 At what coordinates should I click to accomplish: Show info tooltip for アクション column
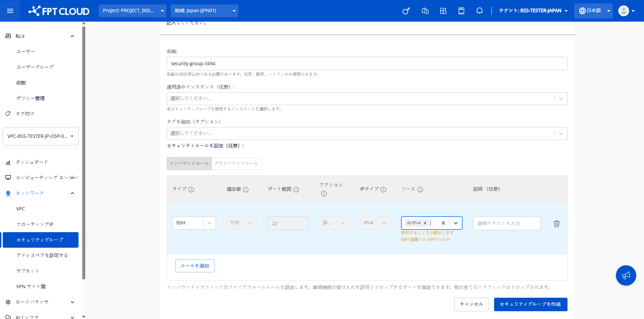324,194
